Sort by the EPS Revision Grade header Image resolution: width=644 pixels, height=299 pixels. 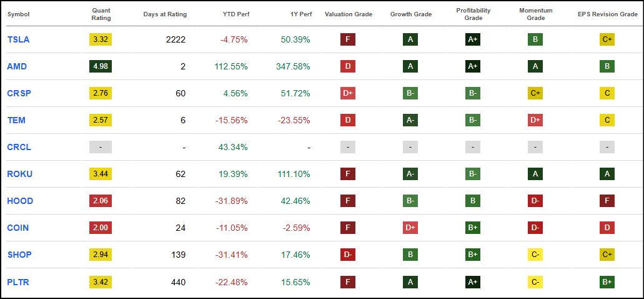607,14
